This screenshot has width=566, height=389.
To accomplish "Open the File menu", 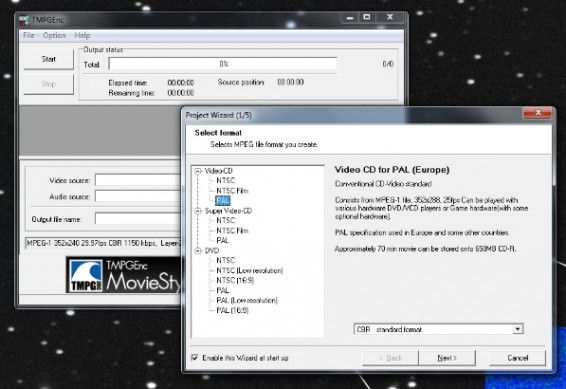I will (x=29, y=35).
